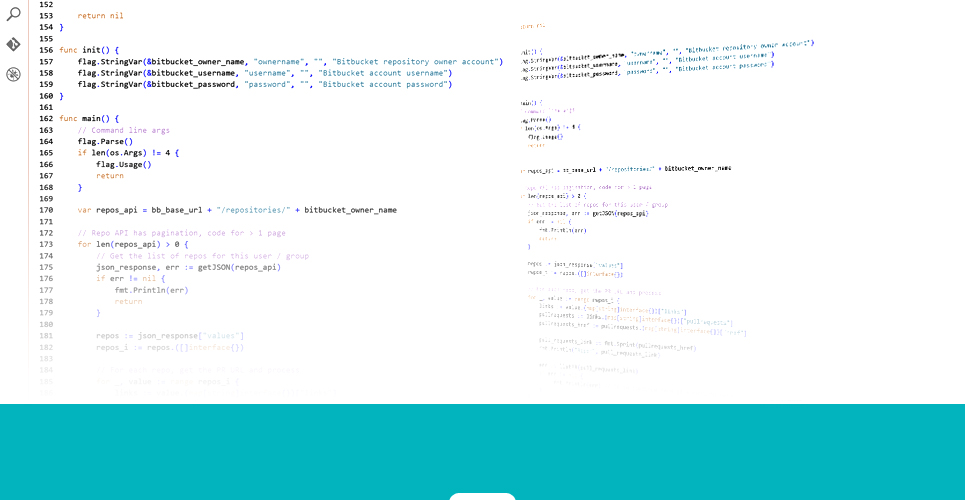Click the closing brace on line 154
Image resolution: width=965 pixels, height=500 pixels.
point(62,27)
